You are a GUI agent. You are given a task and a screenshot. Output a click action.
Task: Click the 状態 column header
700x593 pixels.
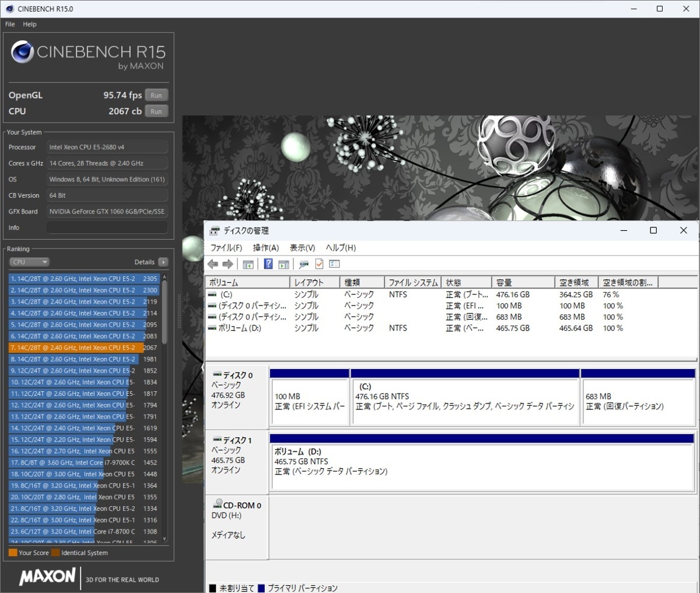[467, 282]
